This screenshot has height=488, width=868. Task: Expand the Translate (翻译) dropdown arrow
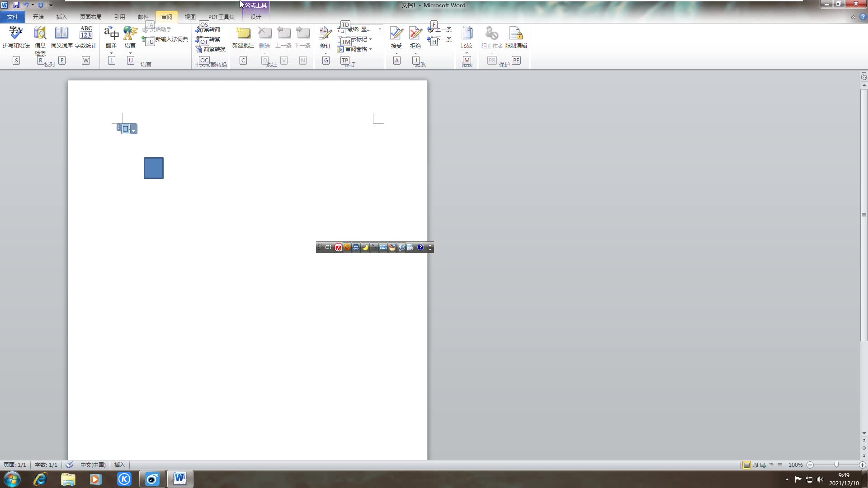[x=111, y=53]
